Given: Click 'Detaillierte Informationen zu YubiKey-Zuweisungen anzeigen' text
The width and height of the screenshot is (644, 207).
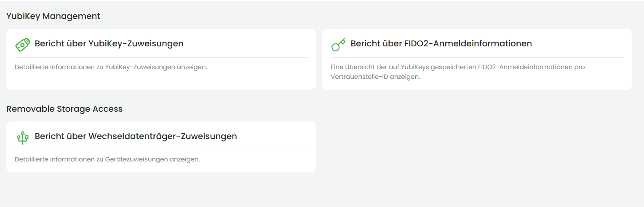Looking at the screenshot, I should coord(111,67).
